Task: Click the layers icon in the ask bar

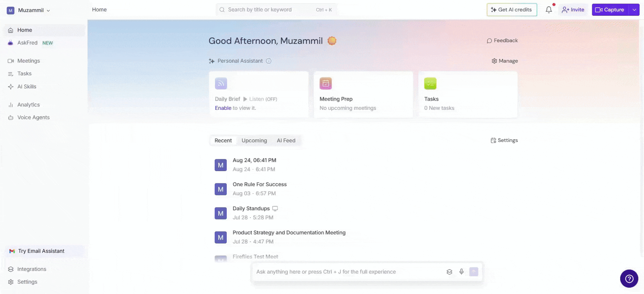Action: click(x=449, y=272)
